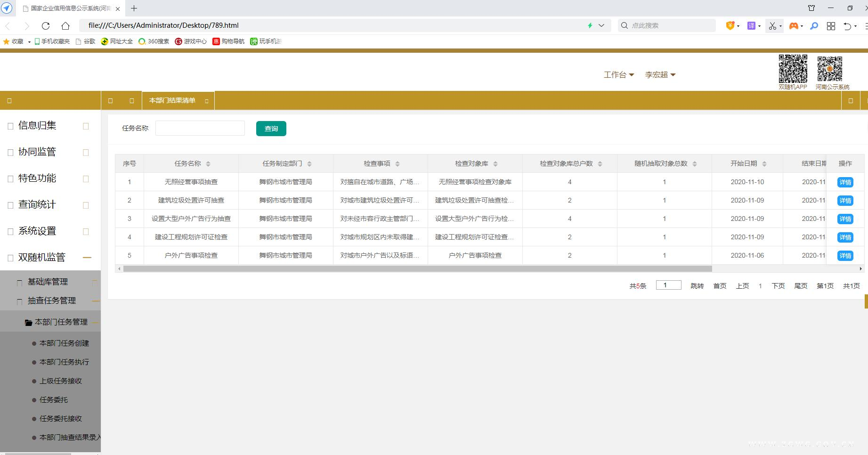The image size is (868, 455).
Task: Click the scissors screenshot tool icon
Action: click(x=772, y=26)
